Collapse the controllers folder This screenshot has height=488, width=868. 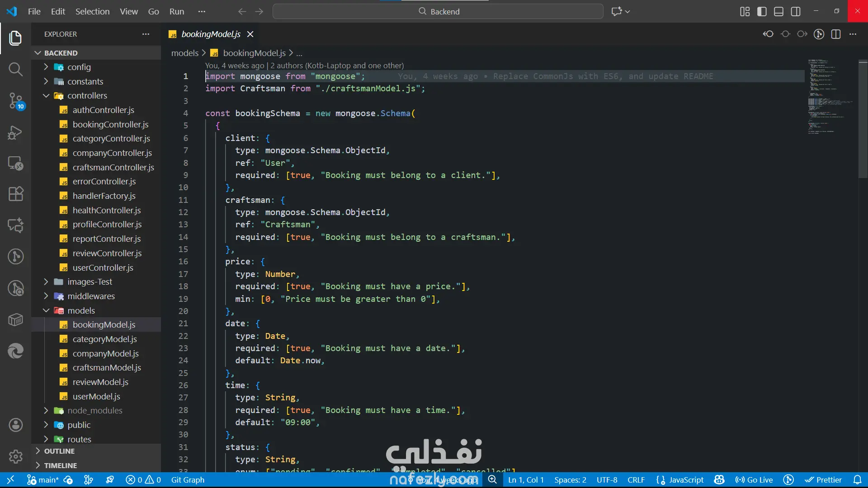87,95
